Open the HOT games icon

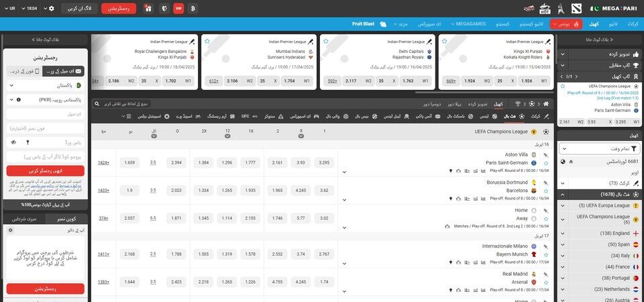[545, 8]
